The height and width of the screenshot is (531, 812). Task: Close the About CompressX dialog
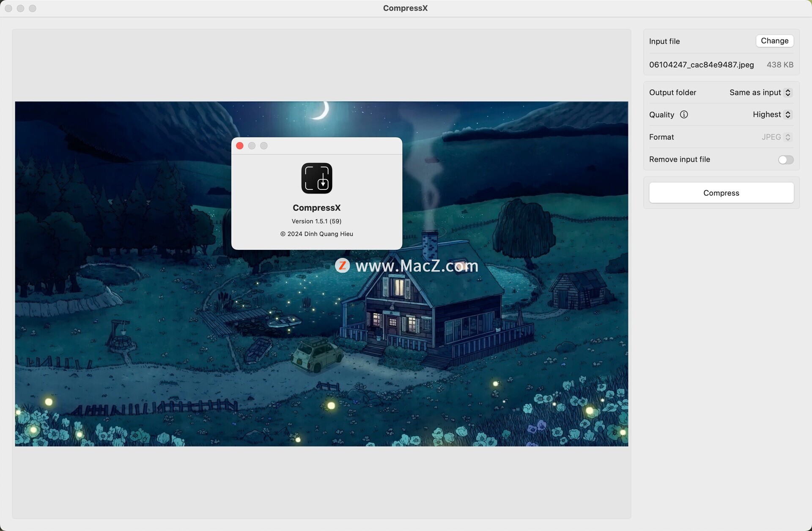pyautogui.click(x=239, y=146)
